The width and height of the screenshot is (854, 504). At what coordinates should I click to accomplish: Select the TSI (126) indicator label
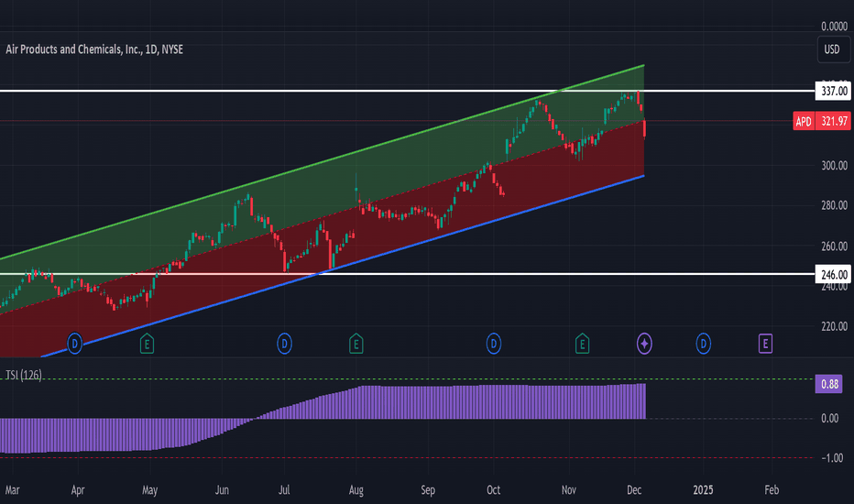pyautogui.click(x=24, y=375)
